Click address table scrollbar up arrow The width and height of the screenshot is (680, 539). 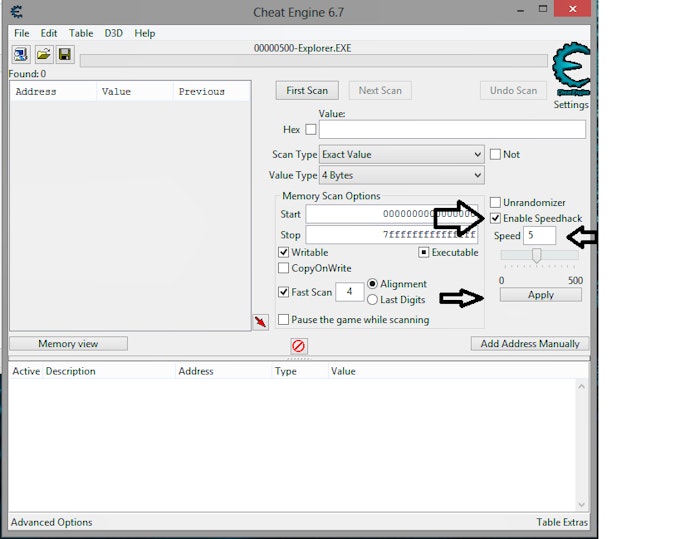tap(582, 386)
